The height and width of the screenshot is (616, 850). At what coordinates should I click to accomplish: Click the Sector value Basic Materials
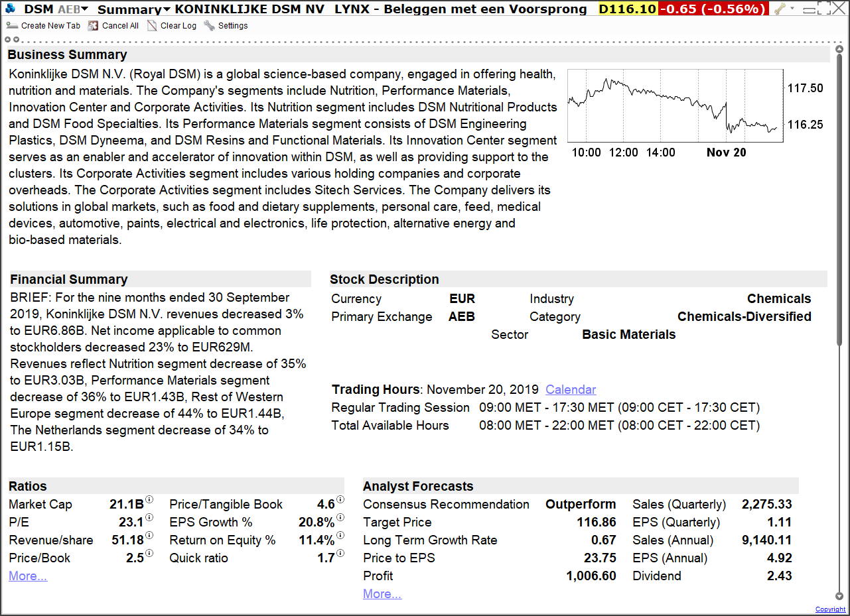tap(629, 334)
